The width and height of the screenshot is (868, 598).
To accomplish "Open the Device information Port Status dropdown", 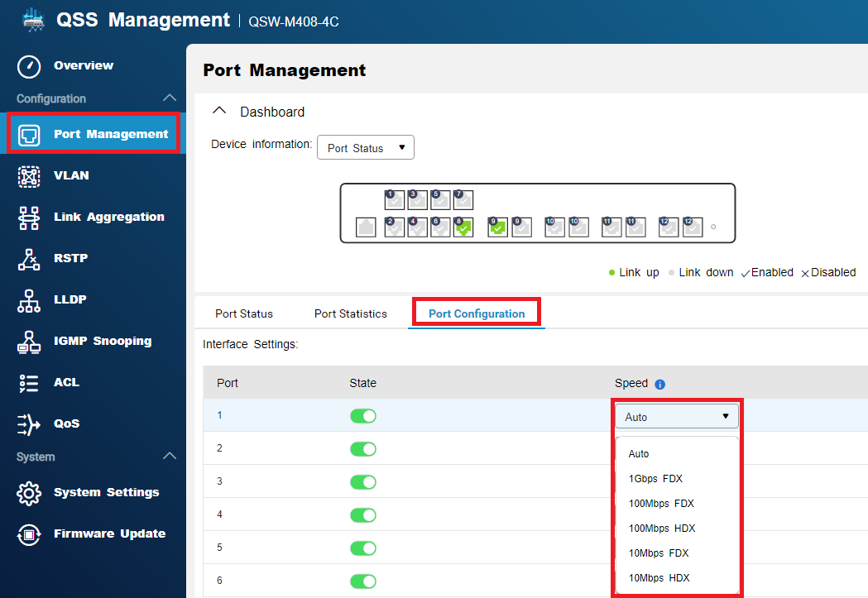I will pos(366,148).
